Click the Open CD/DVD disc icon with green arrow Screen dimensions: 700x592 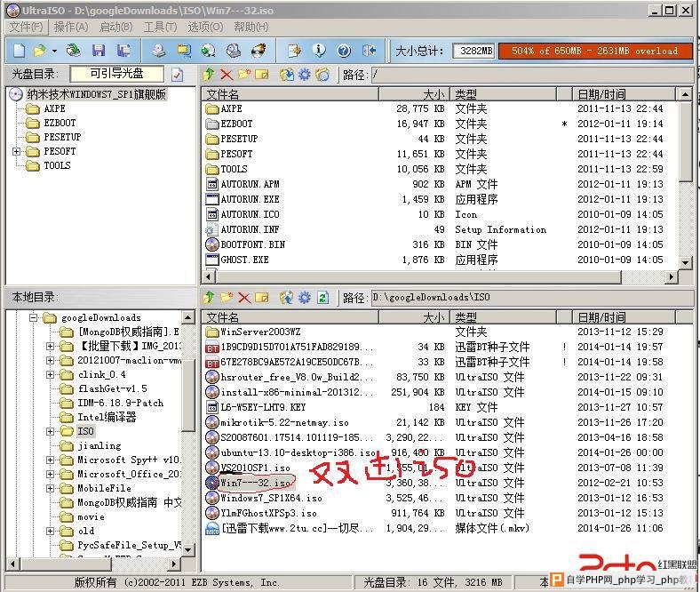(x=73, y=51)
